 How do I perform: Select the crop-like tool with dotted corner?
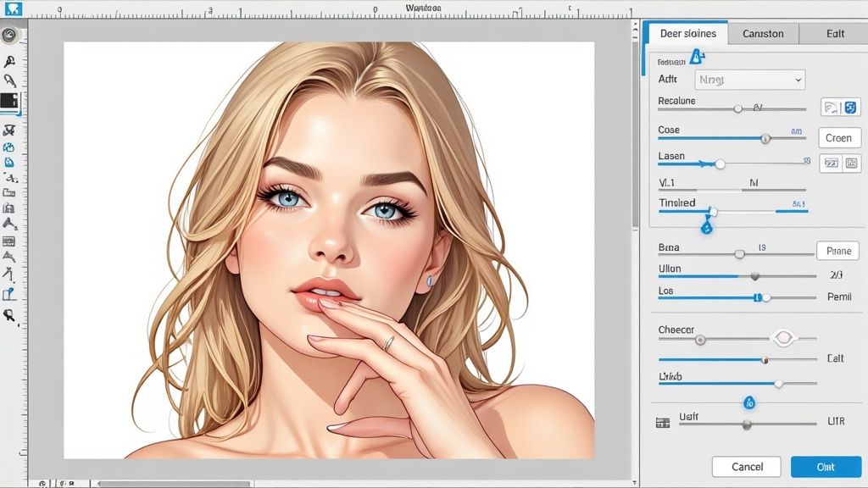10,178
